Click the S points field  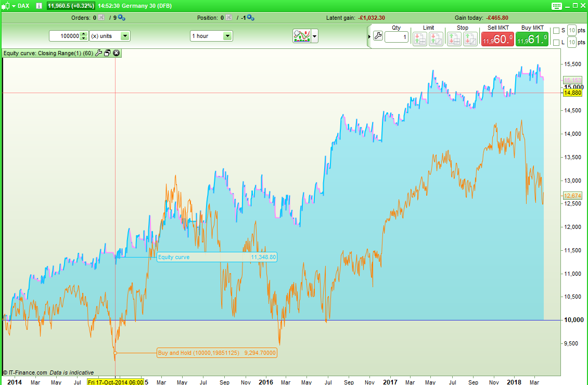click(x=571, y=30)
